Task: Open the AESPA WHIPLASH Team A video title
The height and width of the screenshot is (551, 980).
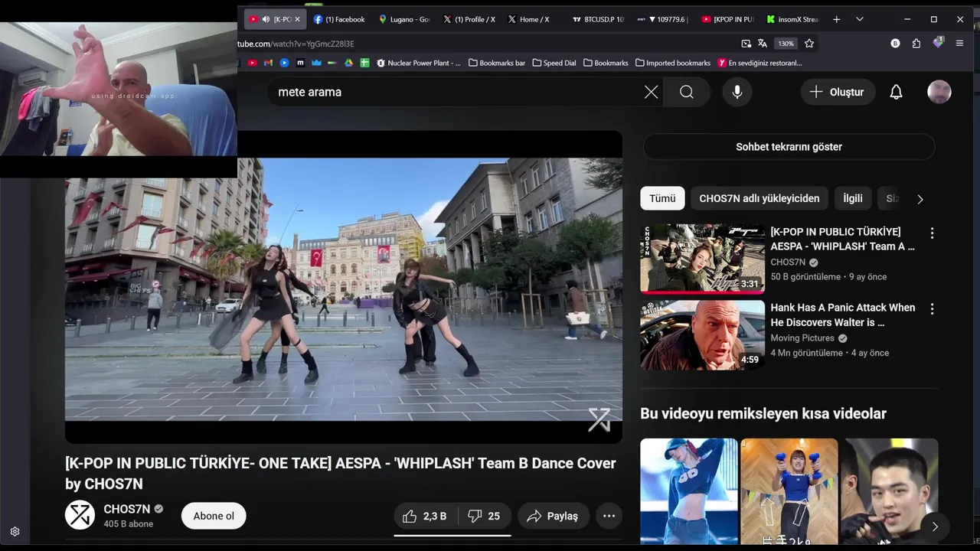Action: click(842, 239)
